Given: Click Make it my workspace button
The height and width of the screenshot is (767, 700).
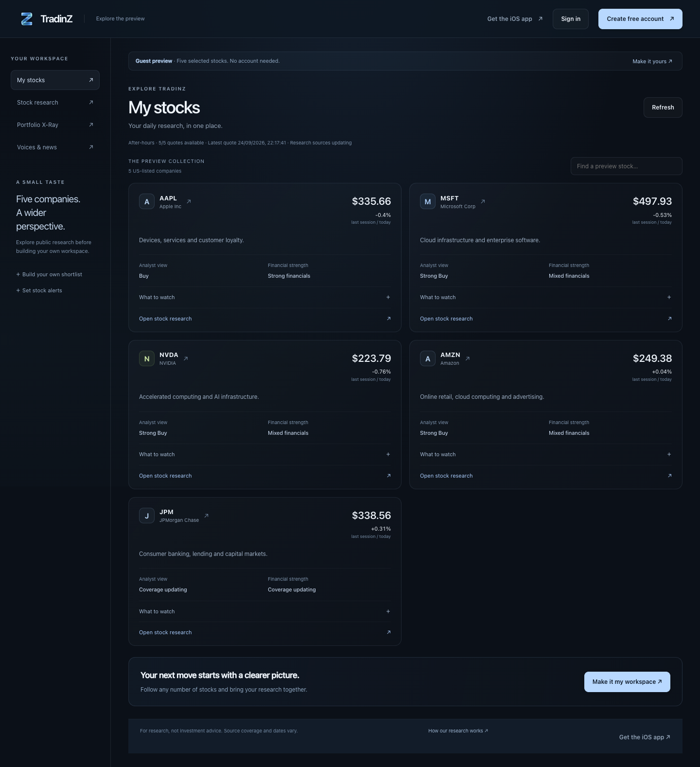Looking at the screenshot, I should pyautogui.click(x=627, y=682).
